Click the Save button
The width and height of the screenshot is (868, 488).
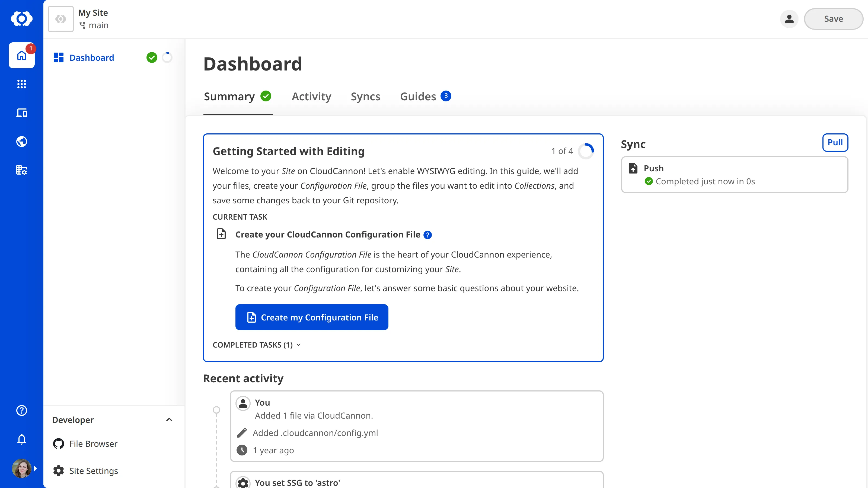coord(833,19)
